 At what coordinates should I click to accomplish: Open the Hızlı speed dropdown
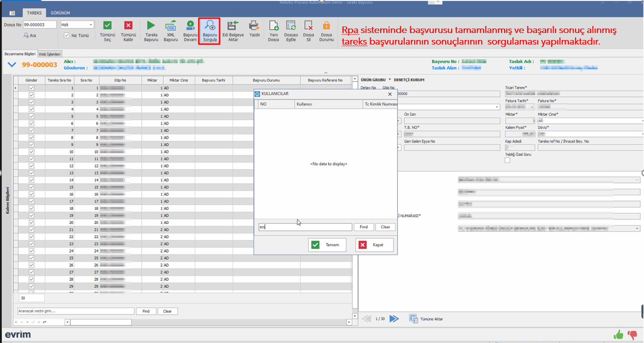90,24
